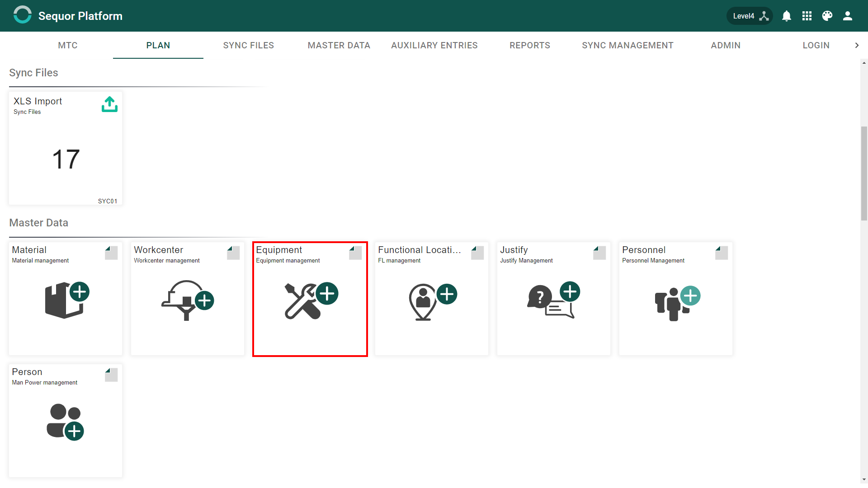Open the LOGIN tab
Image resolution: width=868 pixels, height=488 pixels.
[x=816, y=45]
